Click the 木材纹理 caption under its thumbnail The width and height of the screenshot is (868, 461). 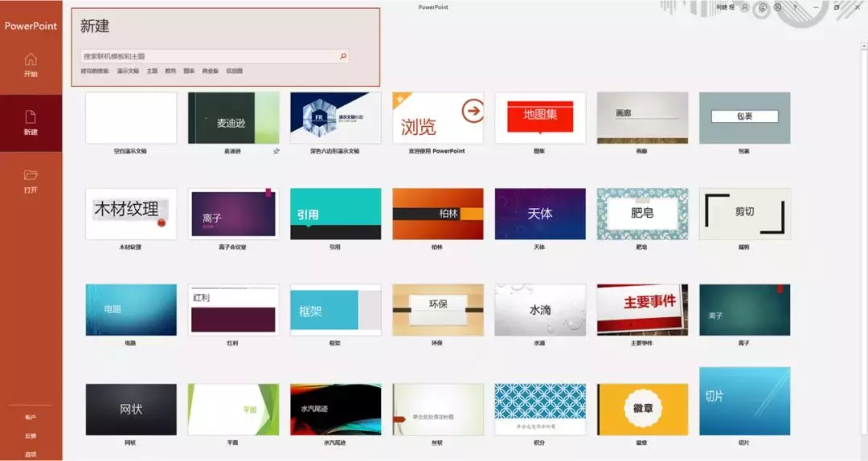click(131, 247)
